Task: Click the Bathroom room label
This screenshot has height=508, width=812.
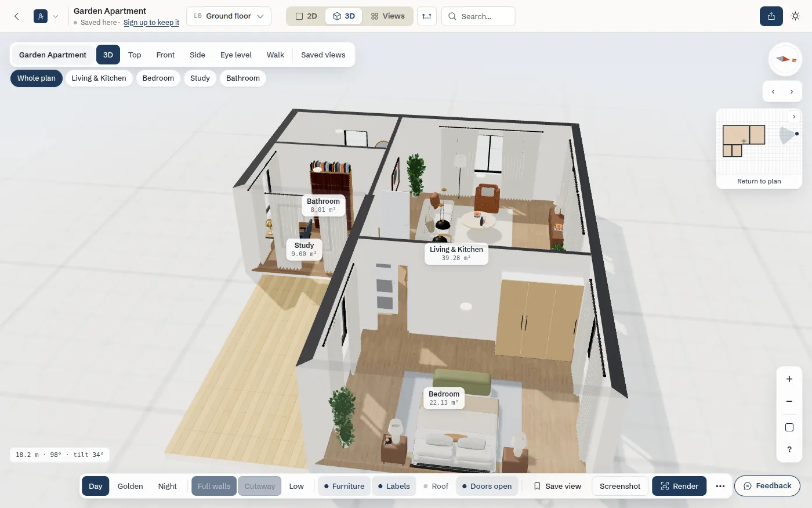Action: click(323, 206)
